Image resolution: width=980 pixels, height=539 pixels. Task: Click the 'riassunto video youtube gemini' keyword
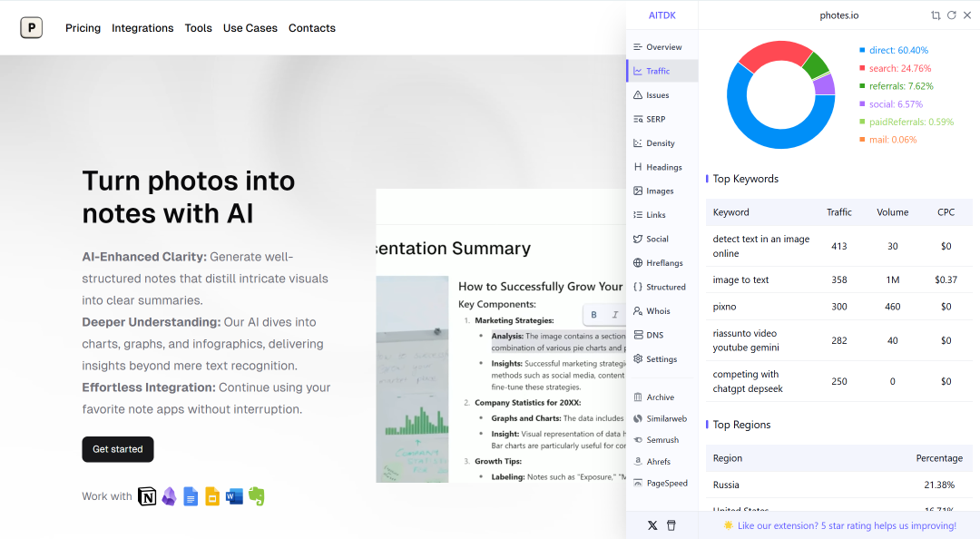pos(746,340)
